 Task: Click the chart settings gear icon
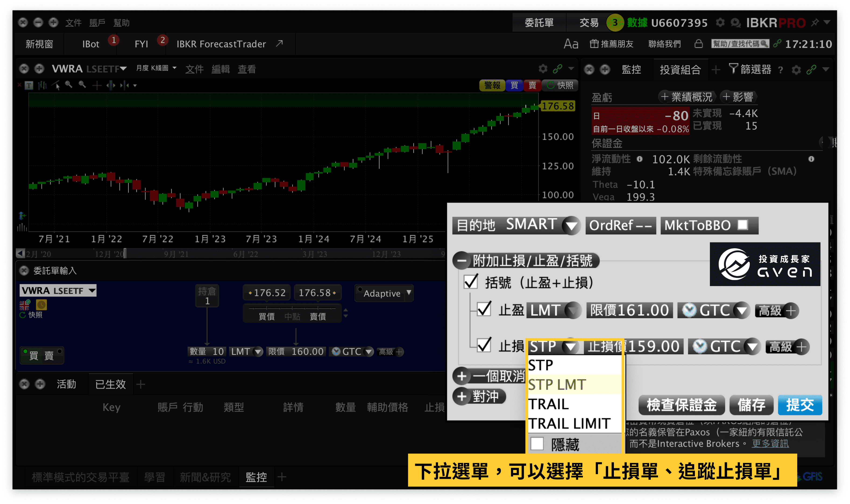tap(543, 69)
